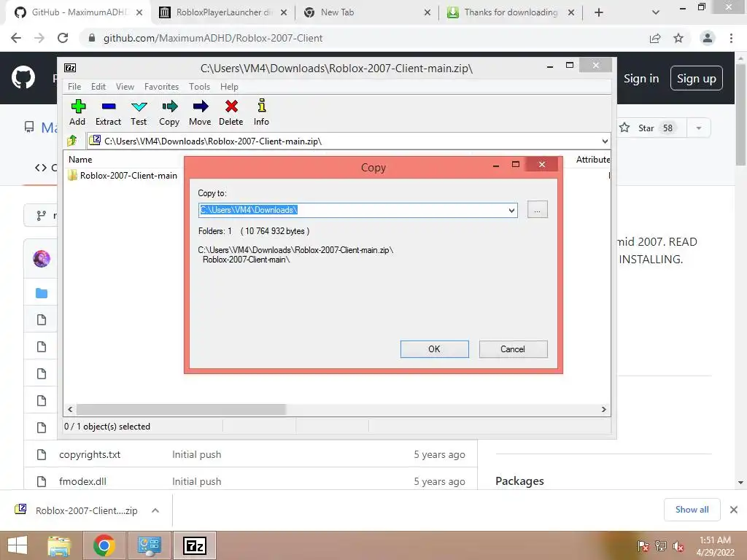Open a new Chrome tab with plus
747x560 pixels.
click(x=599, y=12)
